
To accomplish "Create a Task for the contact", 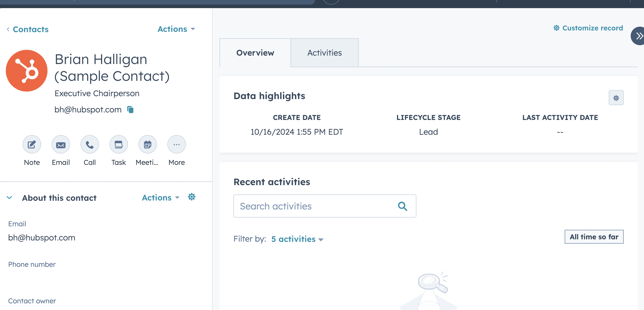I will pos(119,144).
